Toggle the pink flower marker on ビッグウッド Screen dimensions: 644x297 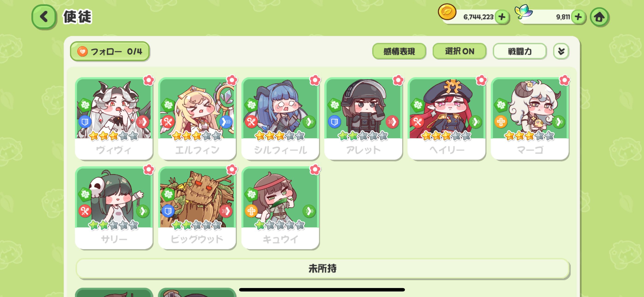click(x=232, y=169)
